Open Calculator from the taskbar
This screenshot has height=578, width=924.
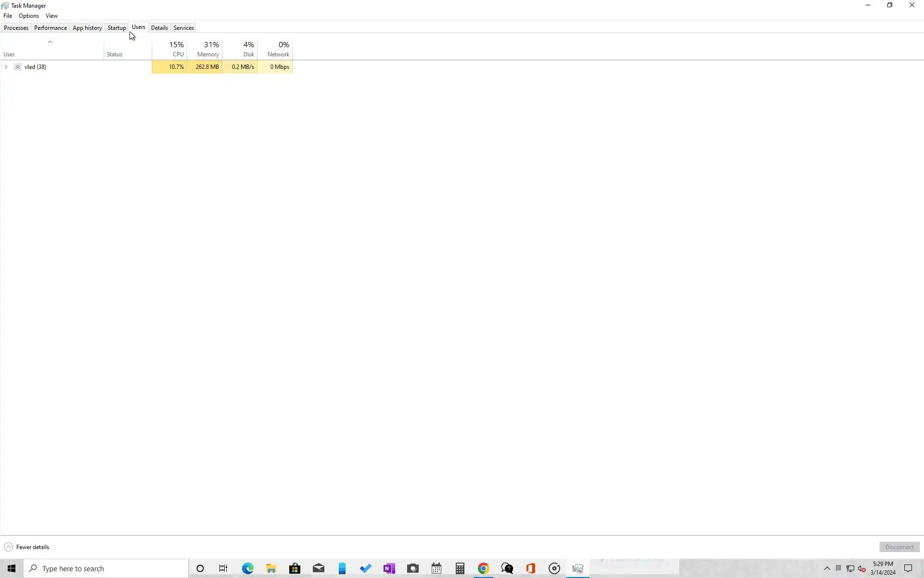[460, 568]
